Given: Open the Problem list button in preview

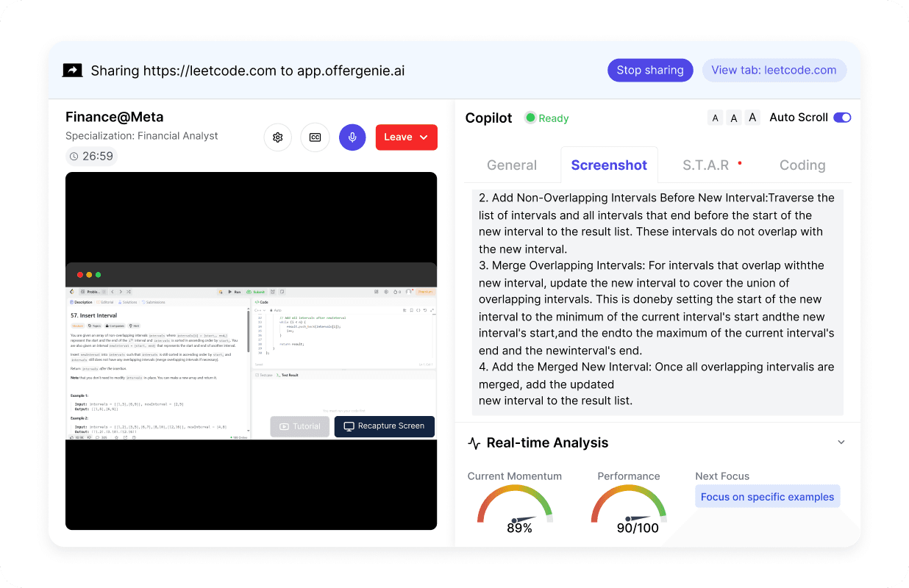Looking at the screenshot, I should 93,292.
